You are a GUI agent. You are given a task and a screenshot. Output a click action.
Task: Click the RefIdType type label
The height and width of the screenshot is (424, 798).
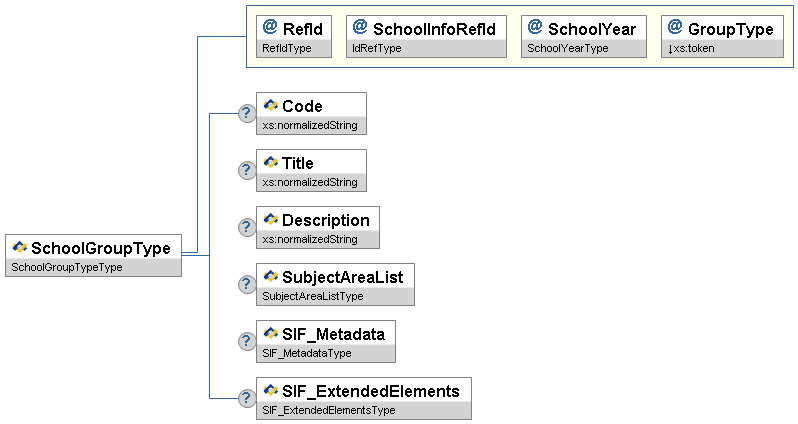click(286, 48)
